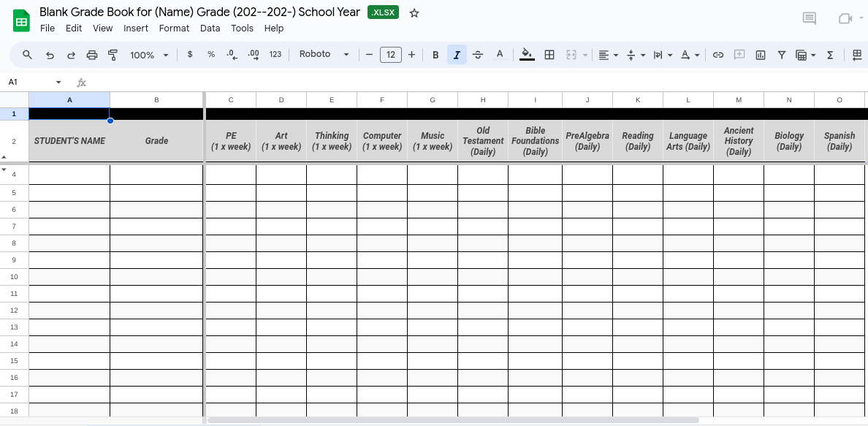Viewport: 868px width, 426px height.
Task: Insert a chart
Action: pos(761,55)
